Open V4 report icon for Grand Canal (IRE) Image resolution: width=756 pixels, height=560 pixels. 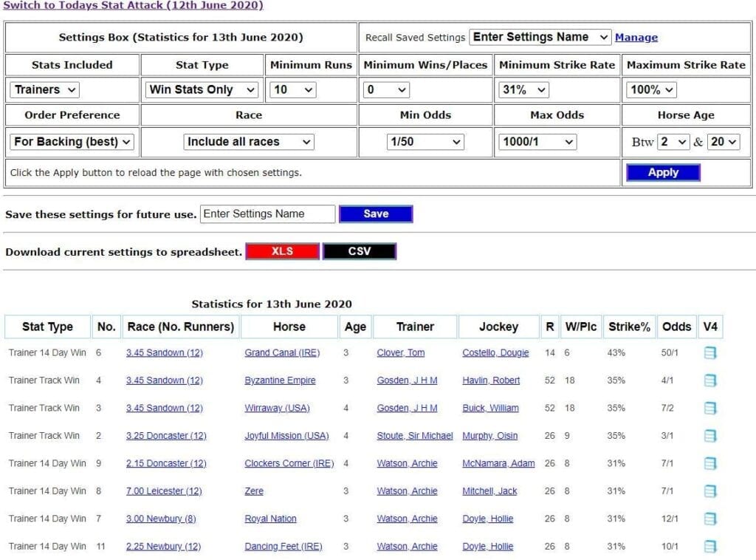click(x=710, y=352)
